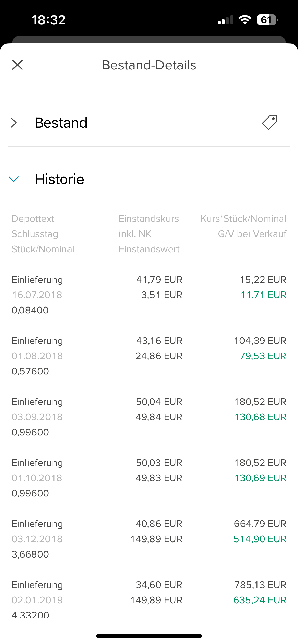Tap the Bestand section heading

click(x=61, y=123)
